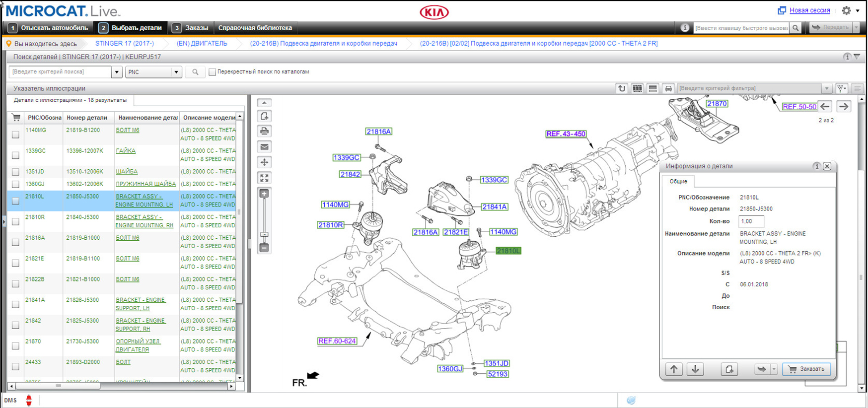Viewport: 868px width, 408px height.
Task: Click the Новая сессия link
Action: 809,10
